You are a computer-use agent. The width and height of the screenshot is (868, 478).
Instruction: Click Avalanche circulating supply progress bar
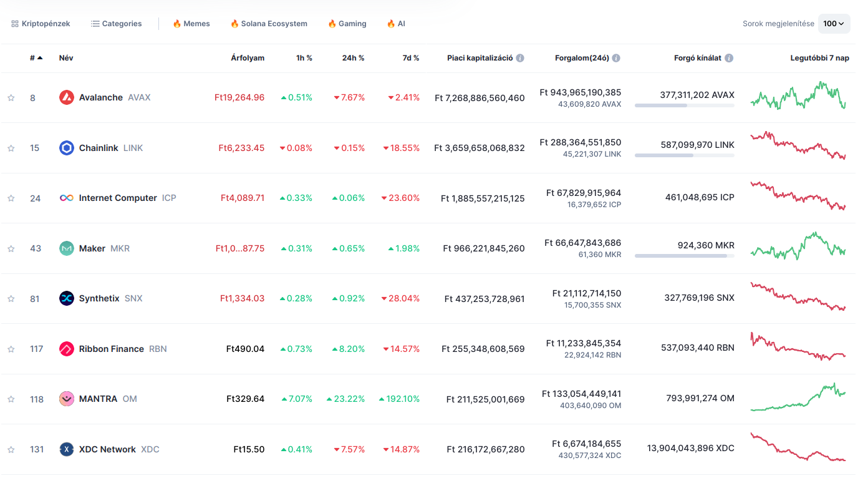click(x=685, y=105)
